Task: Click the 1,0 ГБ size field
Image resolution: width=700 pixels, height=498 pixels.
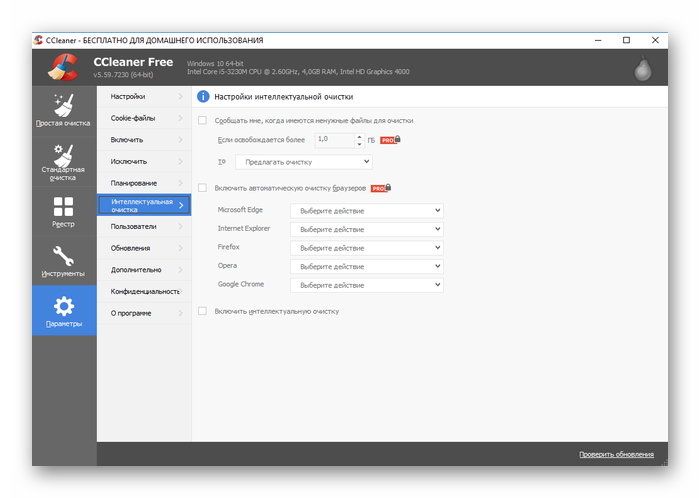Action: click(x=335, y=140)
